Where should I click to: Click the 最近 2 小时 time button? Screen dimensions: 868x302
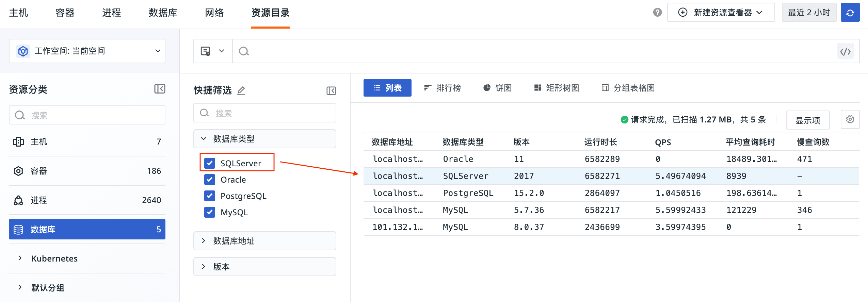809,13
